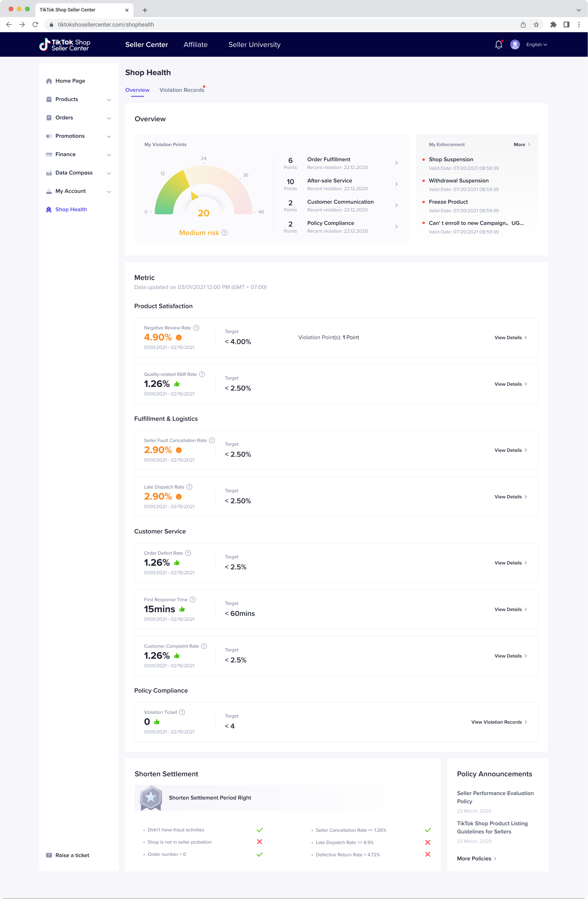Expand the Products sidebar menu
This screenshot has width=588, height=899.
click(109, 100)
